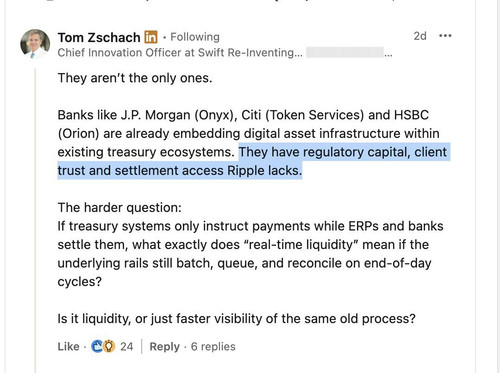The image size is (500, 373).
Task: Click the line "They aren't the only ones."
Action: point(135,78)
